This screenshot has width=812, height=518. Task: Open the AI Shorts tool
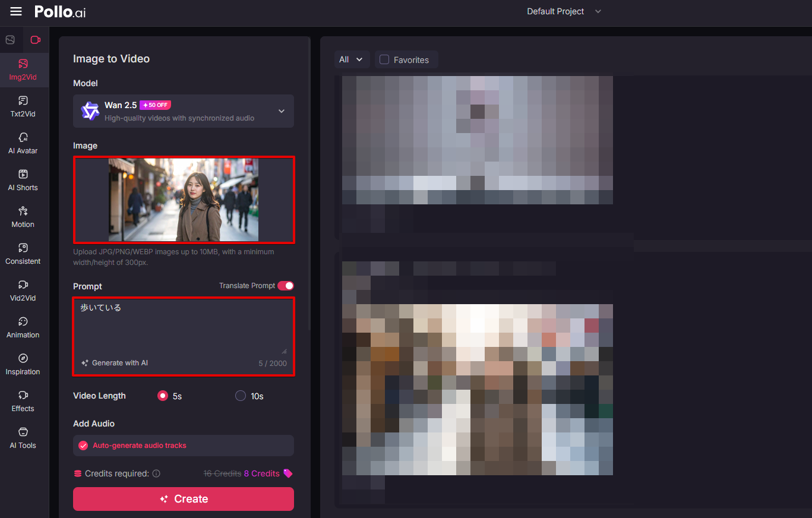coord(23,179)
